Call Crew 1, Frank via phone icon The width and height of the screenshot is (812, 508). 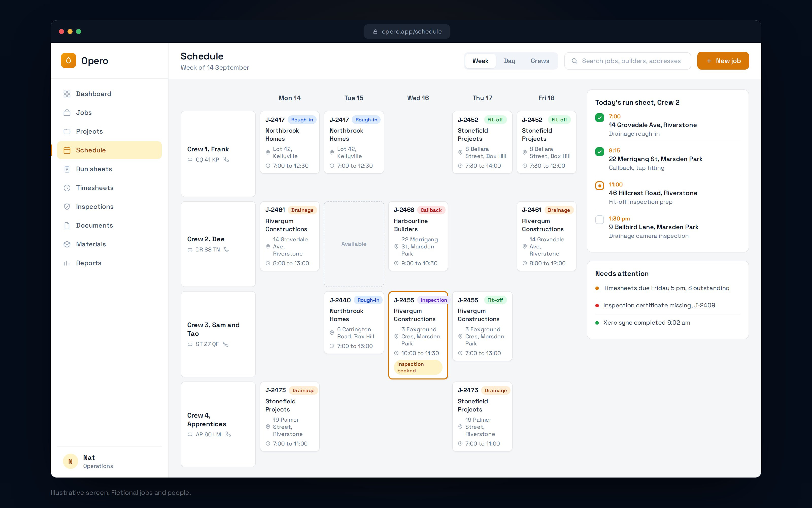click(x=227, y=159)
